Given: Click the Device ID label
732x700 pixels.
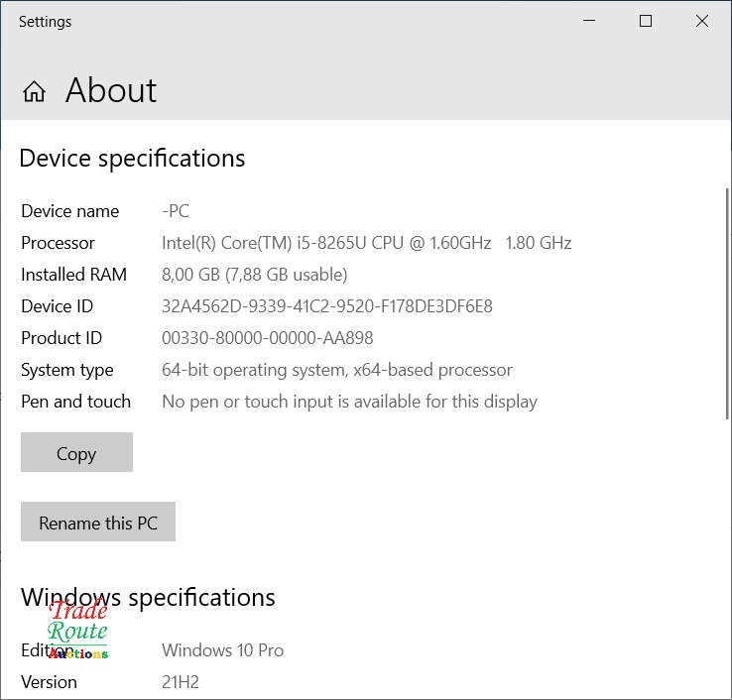Looking at the screenshot, I should [x=57, y=306].
